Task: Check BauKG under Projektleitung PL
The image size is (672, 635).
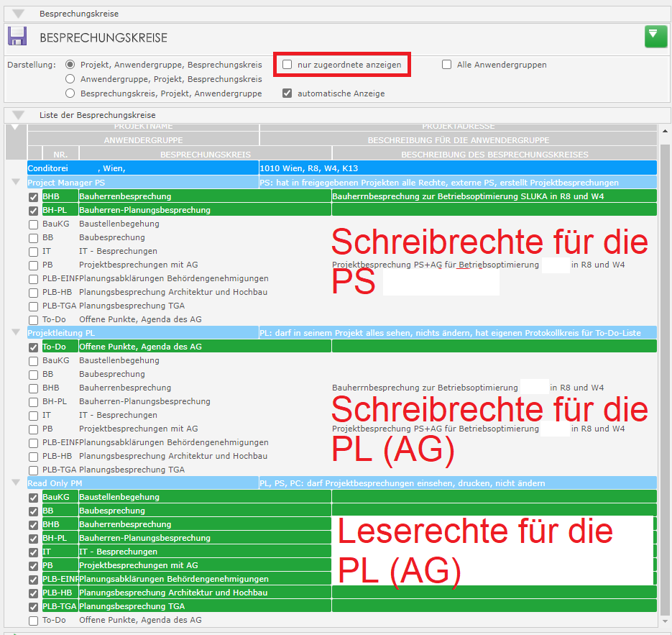Action: point(34,362)
